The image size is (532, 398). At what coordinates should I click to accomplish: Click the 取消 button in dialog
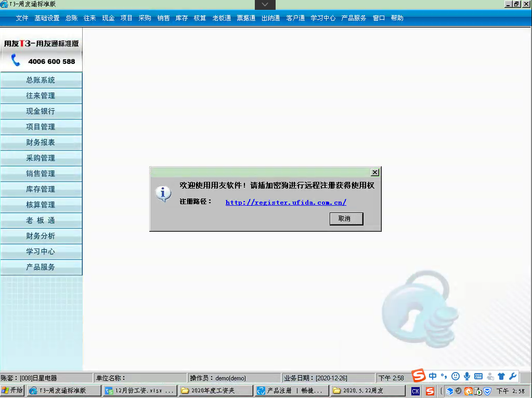click(346, 219)
